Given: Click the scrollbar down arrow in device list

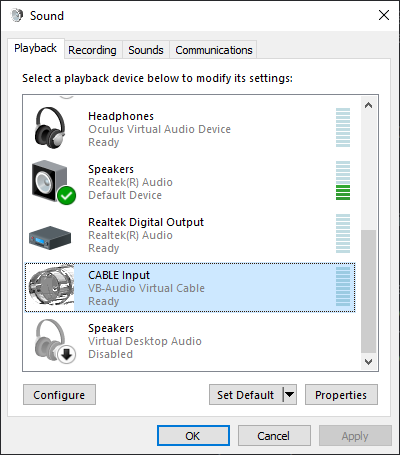Looking at the screenshot, I should [x=368, y=362].
